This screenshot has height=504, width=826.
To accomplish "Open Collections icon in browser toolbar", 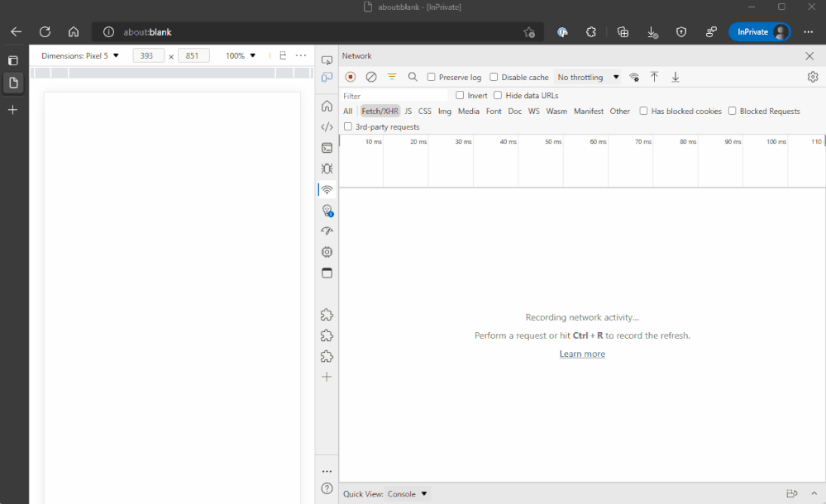I will (623, 32).
